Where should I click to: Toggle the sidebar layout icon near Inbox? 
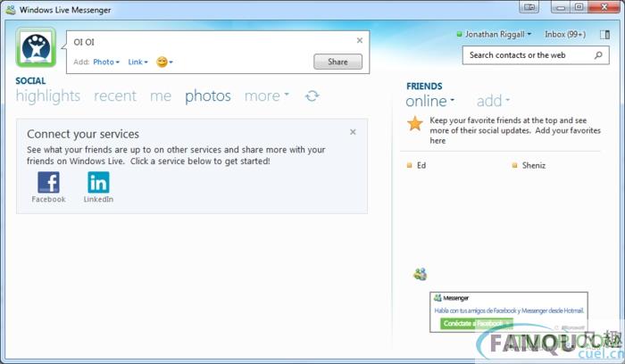click(604, 34)
